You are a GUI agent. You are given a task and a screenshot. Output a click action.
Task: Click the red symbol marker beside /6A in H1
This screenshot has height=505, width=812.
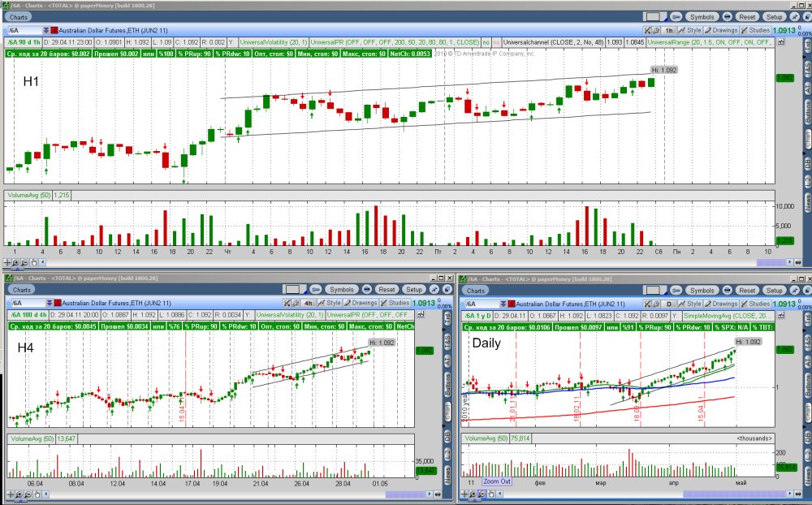54,30
